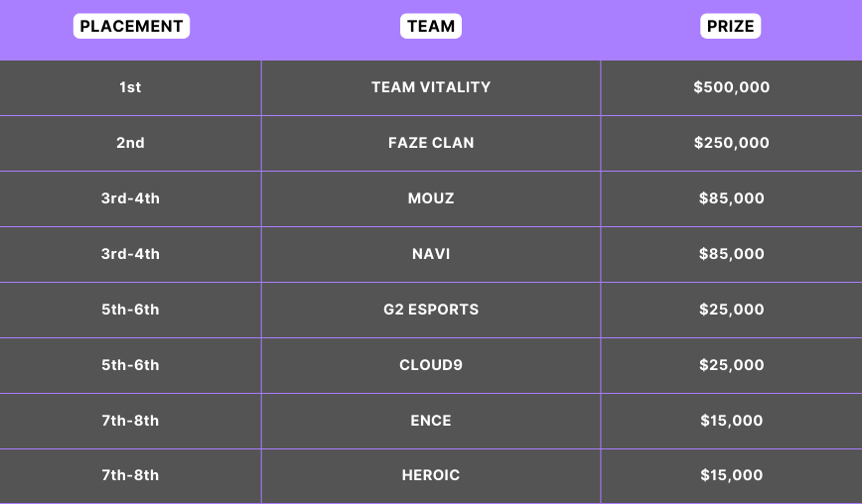The image size is (862, 504).
Task: Select the $15,000 prize in HEROIC row
Action: click(732, 475)
